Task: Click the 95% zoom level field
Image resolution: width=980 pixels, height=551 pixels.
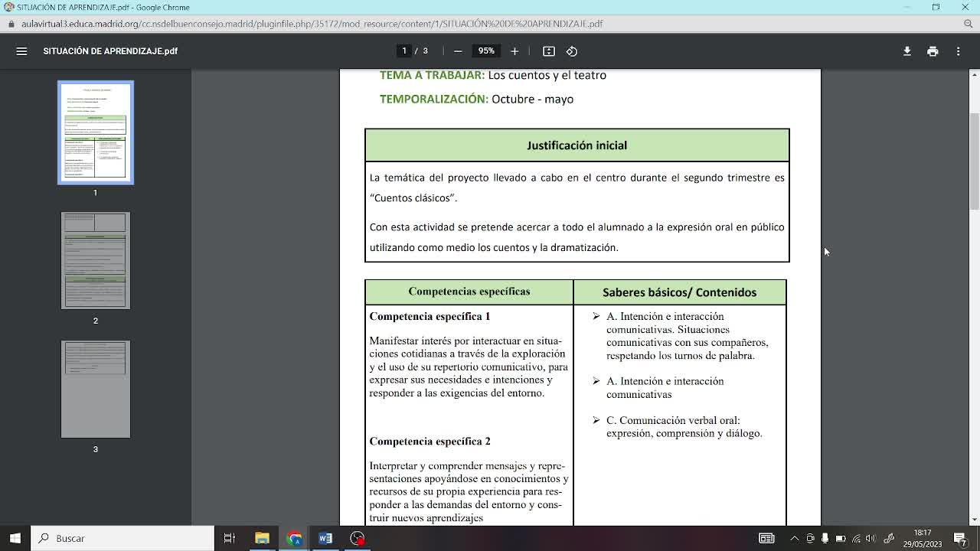Action: point(486,51)
